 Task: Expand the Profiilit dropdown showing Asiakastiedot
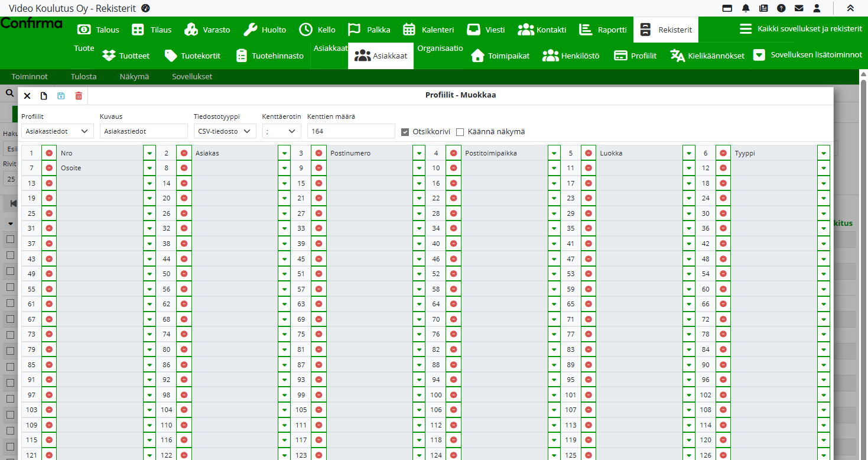tap(57, 131)
